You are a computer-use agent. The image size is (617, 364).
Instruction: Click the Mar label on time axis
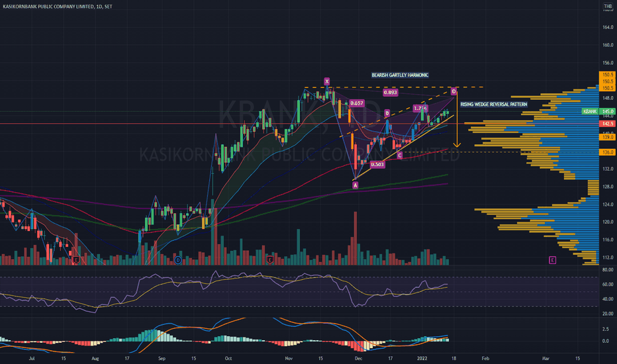546,359
